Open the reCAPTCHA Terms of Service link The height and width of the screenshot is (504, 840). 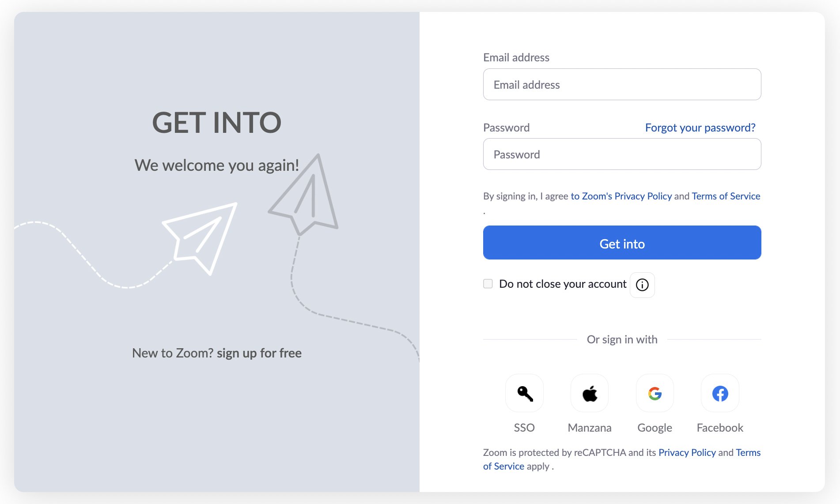(x=748, y=453)
